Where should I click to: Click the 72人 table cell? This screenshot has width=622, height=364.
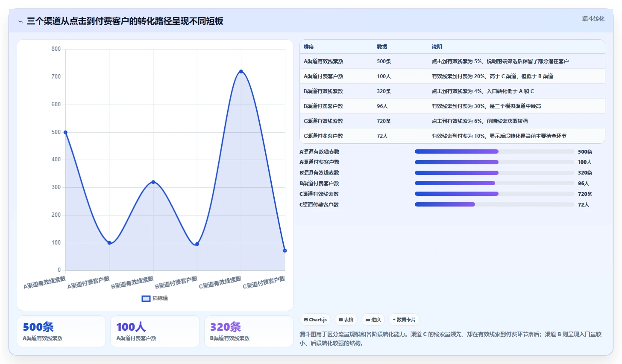382,136
